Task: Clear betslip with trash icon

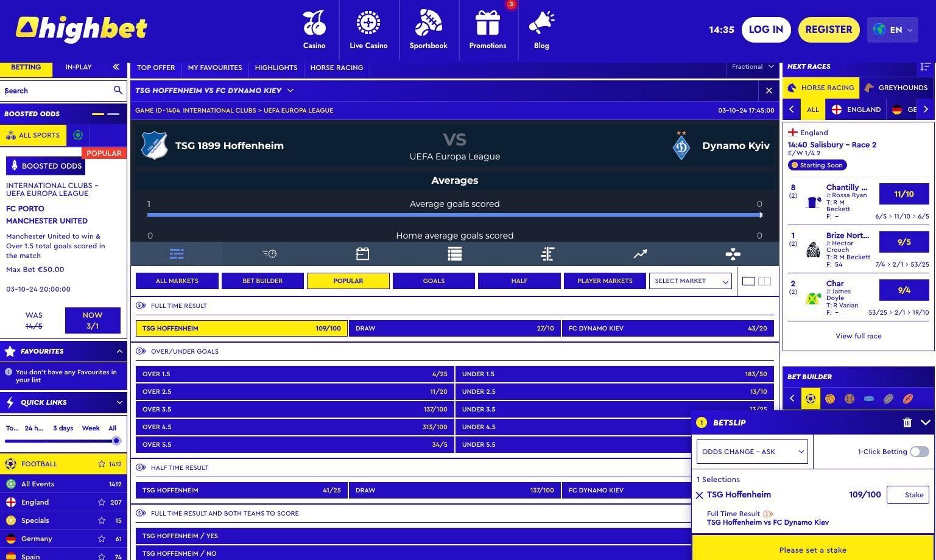Action: 907,422
